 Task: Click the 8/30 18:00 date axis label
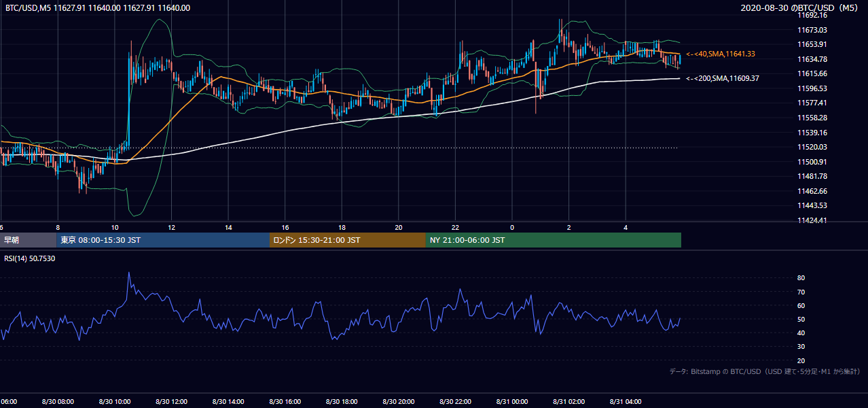342,402
